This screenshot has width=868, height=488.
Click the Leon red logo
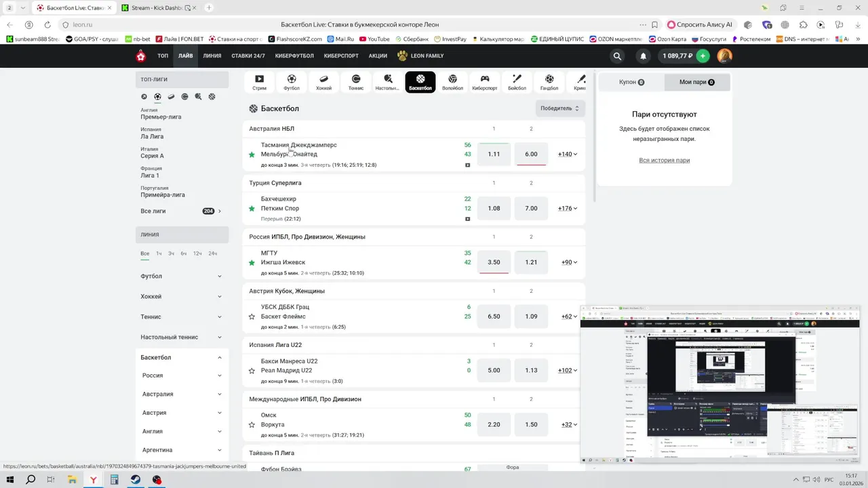point(141,56)
